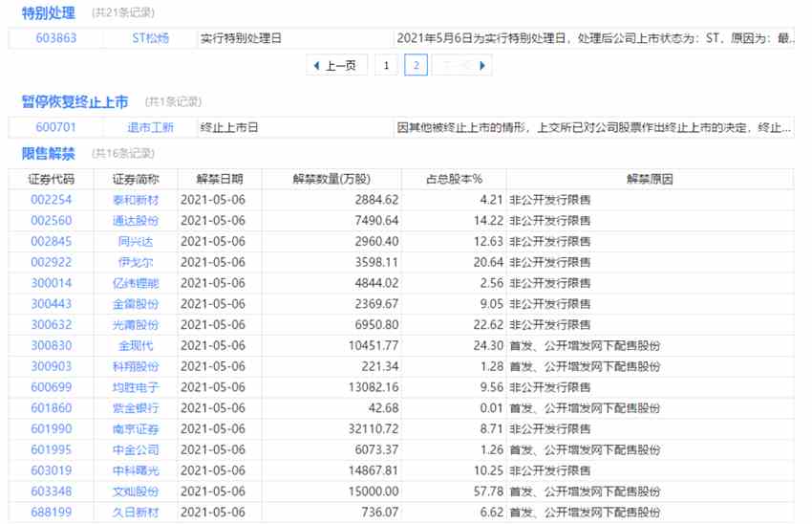
Task: Open stock code 300830 link
Action: click(51, 346)
